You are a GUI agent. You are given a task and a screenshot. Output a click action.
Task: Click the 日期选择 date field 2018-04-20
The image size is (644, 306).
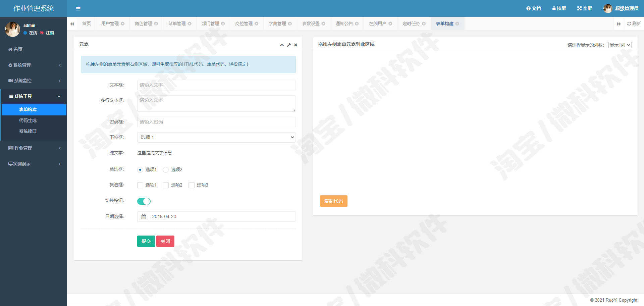[223, 217]
